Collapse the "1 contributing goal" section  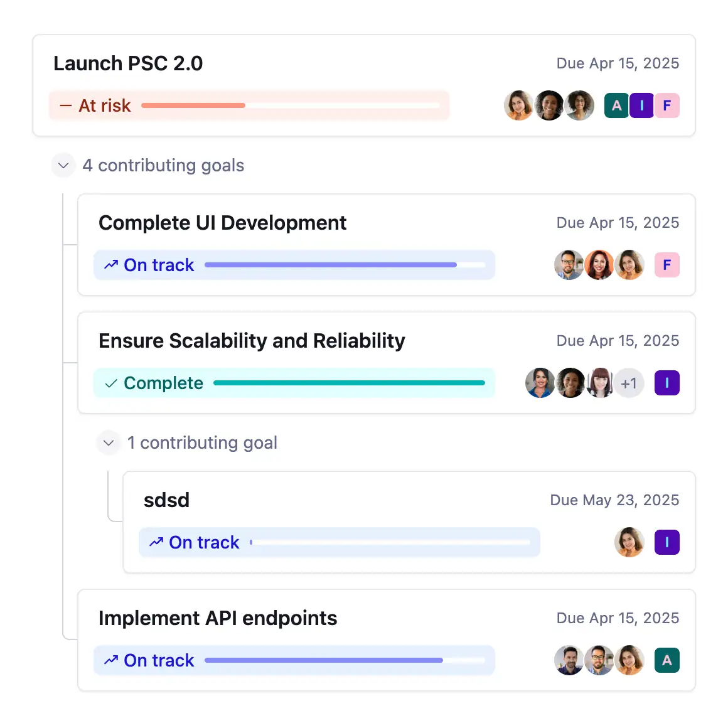tap(109, 442)
